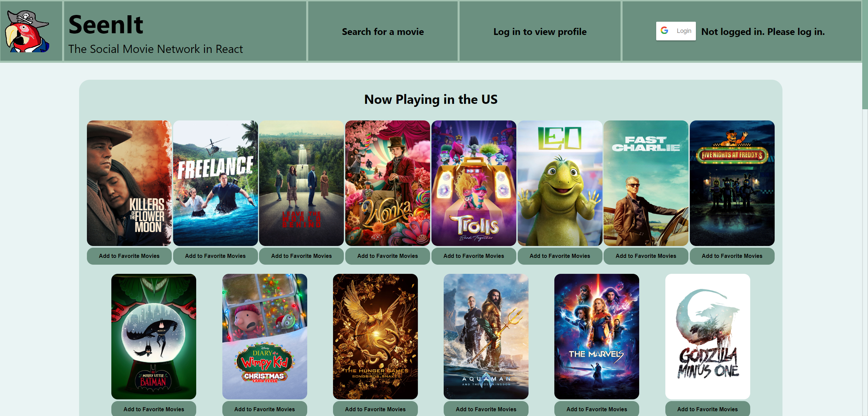Click the Google Login button
Viewport: 868px width, 416px height.
(x=676, y=31)
